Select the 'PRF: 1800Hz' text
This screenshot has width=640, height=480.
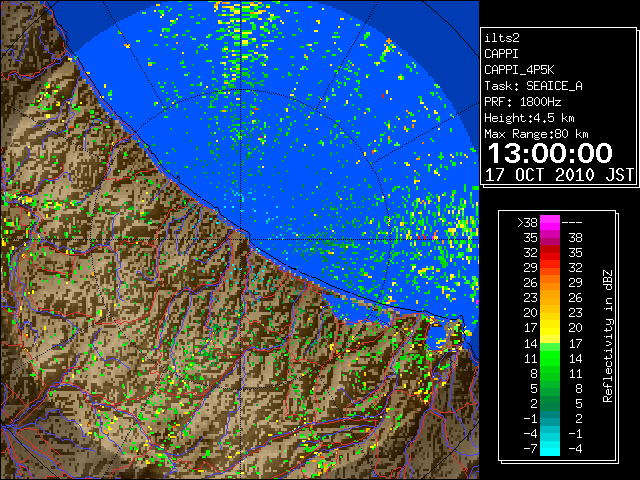coord(522,102)
